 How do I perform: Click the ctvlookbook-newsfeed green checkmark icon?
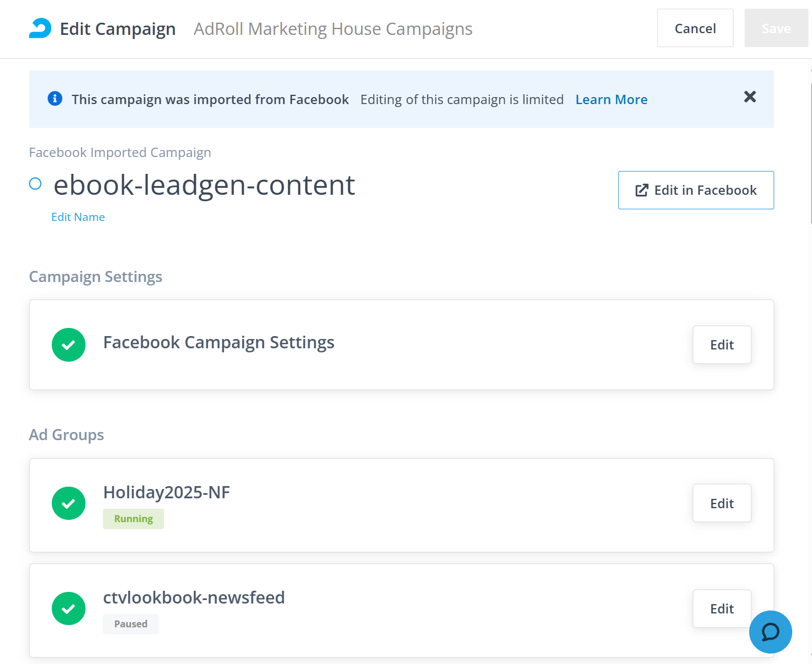[x=69, y=609]
